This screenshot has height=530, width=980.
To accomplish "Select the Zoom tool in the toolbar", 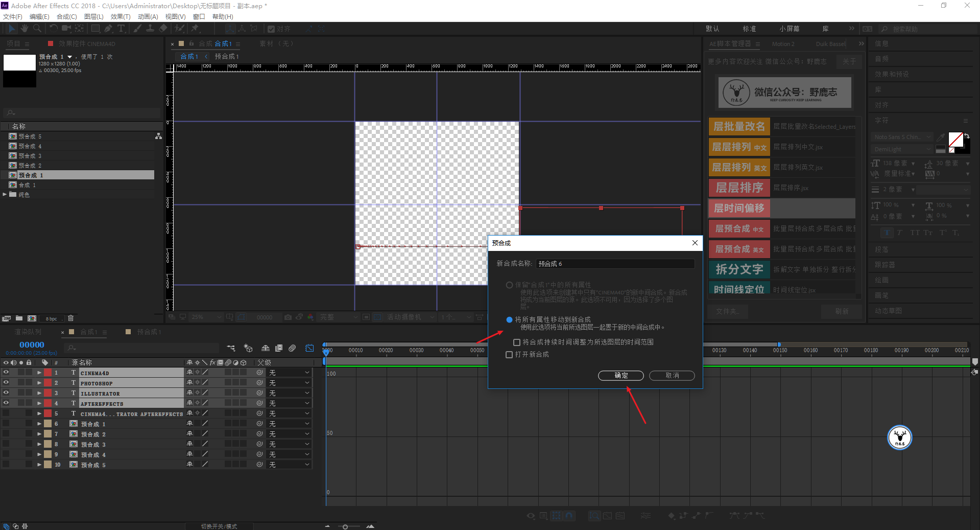I will [37, 29].
